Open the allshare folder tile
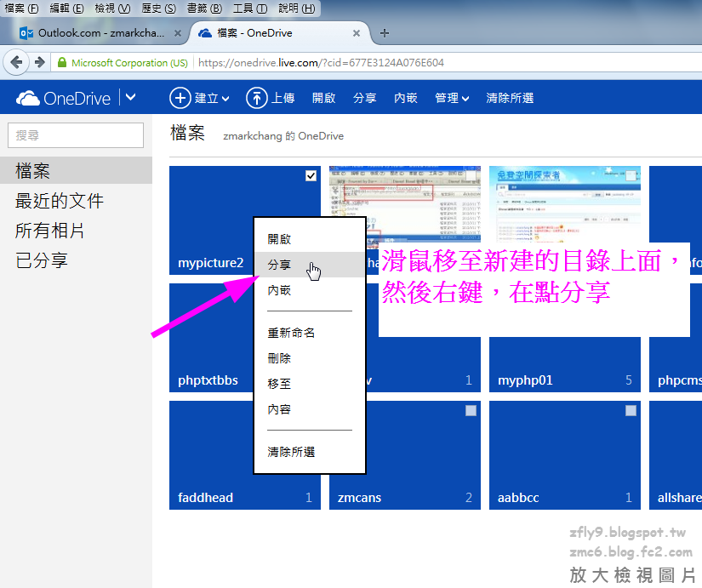702x588 pixels. [676, 455]
